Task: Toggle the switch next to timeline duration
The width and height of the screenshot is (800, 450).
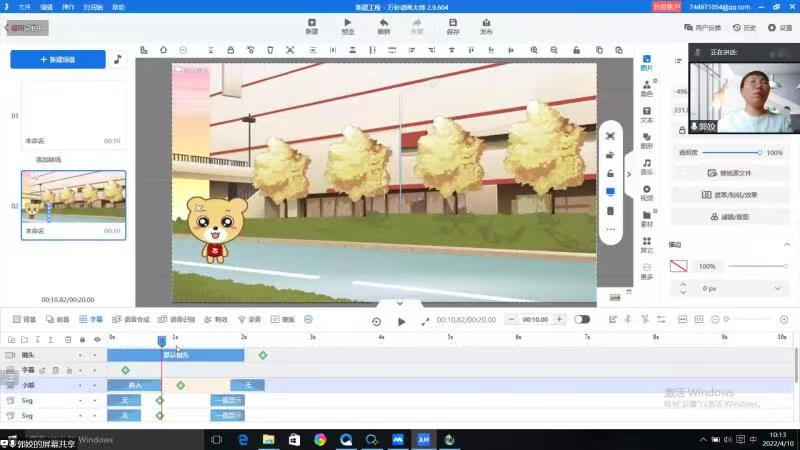Action: (x=581, y=319)
